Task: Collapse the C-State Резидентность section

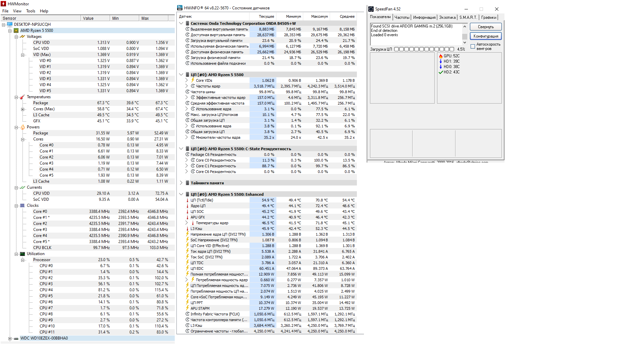Action: coord(181,149)
